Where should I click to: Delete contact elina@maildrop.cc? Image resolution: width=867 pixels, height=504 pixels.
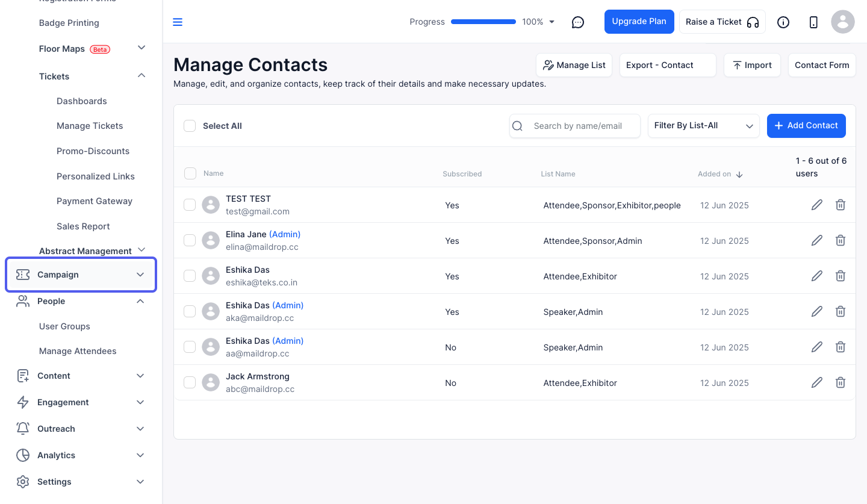(841, 240)
